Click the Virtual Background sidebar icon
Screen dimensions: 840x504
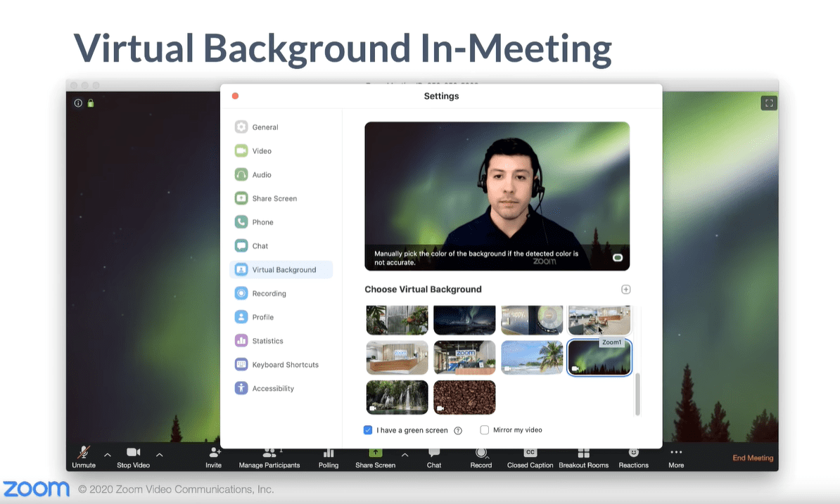tap(241, 270)
